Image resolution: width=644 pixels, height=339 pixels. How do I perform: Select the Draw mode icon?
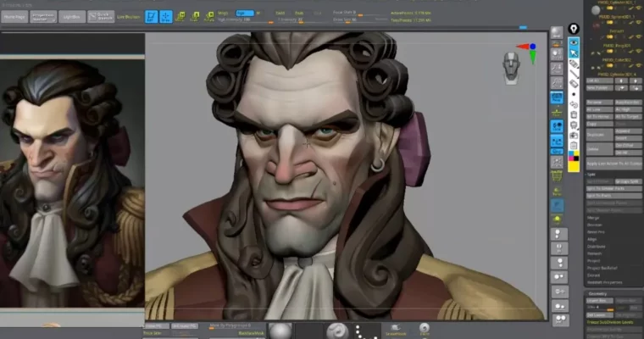(x=166, y=17)
